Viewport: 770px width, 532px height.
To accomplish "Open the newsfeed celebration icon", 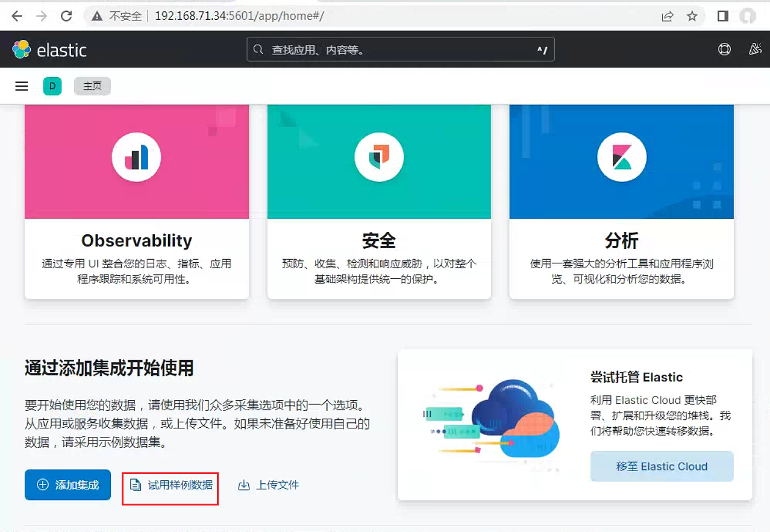I will pyautogui.click(x=754, y=49).
